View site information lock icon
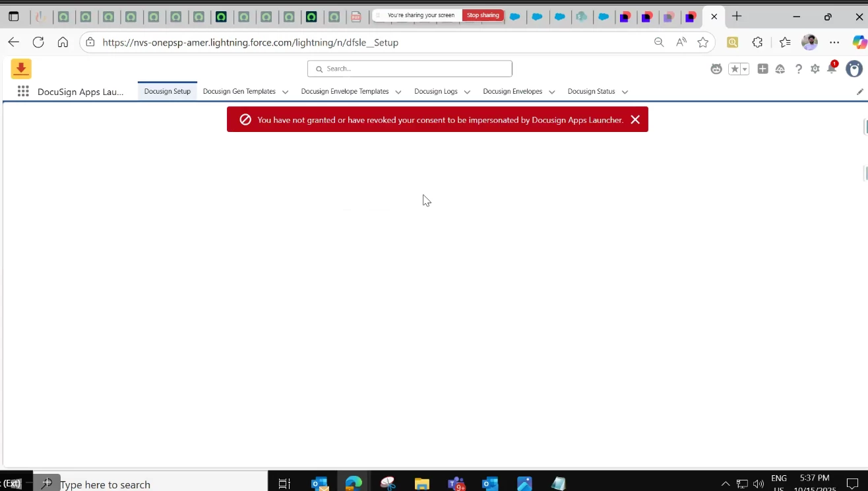Image resolution: width=868 pixels, height=491 pixels. (91, 42)
